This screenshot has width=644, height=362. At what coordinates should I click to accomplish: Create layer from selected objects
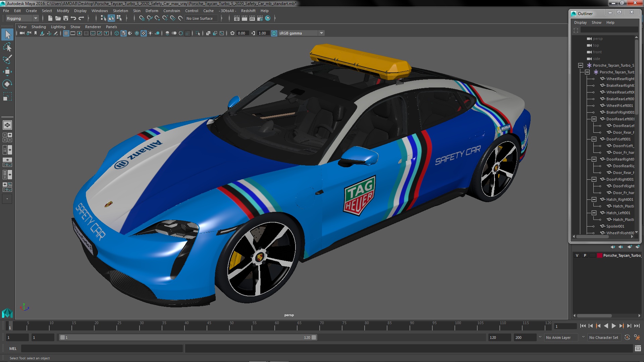[637, 247]
